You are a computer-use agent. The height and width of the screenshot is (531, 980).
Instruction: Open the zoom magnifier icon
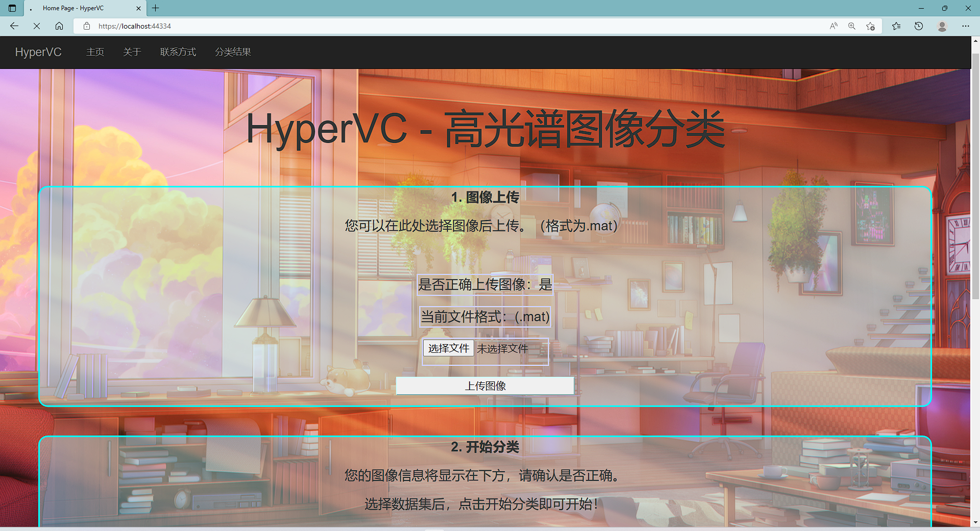[x=852, y=26]
